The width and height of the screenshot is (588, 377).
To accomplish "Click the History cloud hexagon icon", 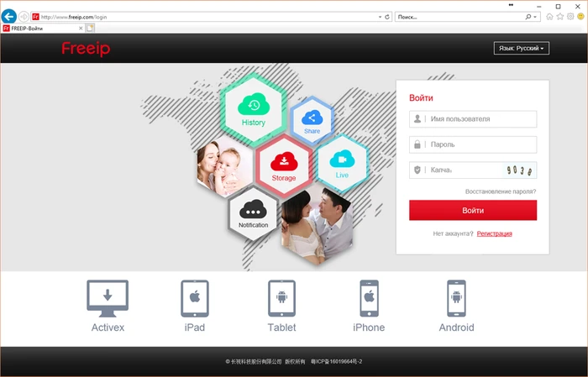I will click(254, 109).
